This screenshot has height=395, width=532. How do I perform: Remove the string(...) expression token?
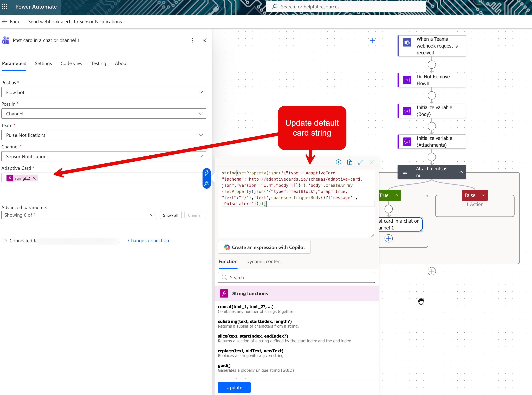[34, 178]
